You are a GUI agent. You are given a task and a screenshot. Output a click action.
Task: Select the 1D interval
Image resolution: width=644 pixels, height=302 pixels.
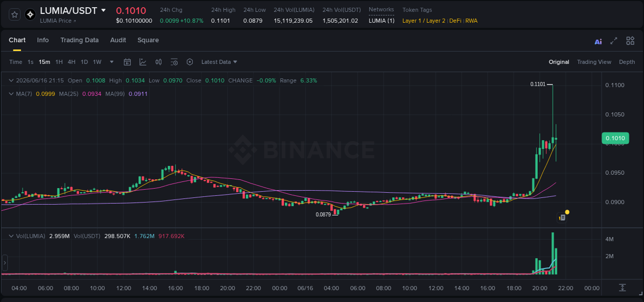[x=84, y=62]
